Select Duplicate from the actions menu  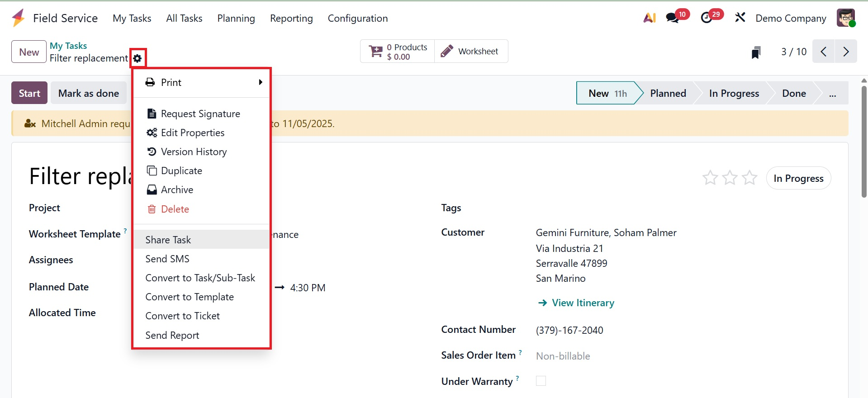[181, 171]
